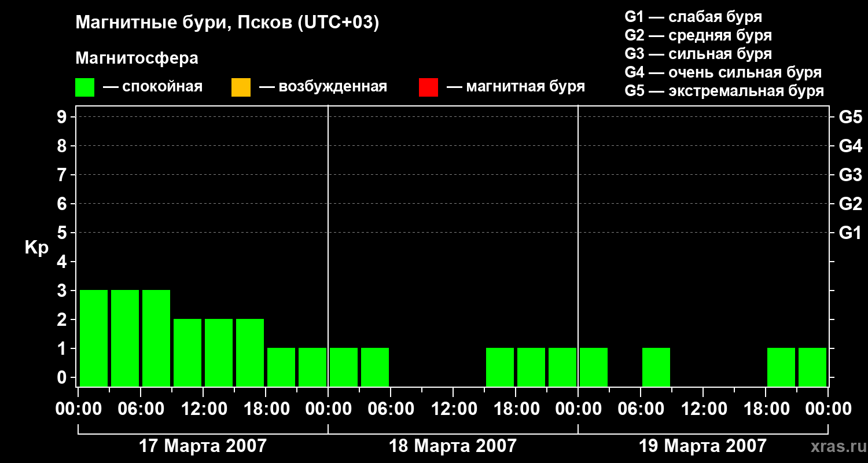Click the 17 Марта 00:00–03:00 Kp 3 bar
Screen dimensions: 868x463
click(94, 338)
